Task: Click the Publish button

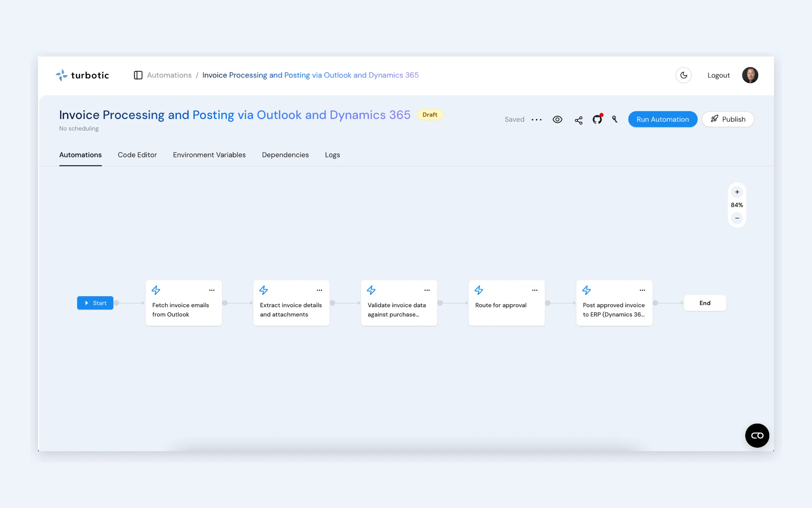Action: (x=728, y=119)
